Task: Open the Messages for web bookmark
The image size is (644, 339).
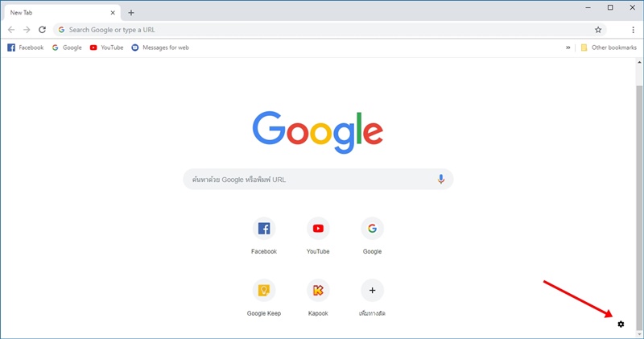Action: click(160, 48)
